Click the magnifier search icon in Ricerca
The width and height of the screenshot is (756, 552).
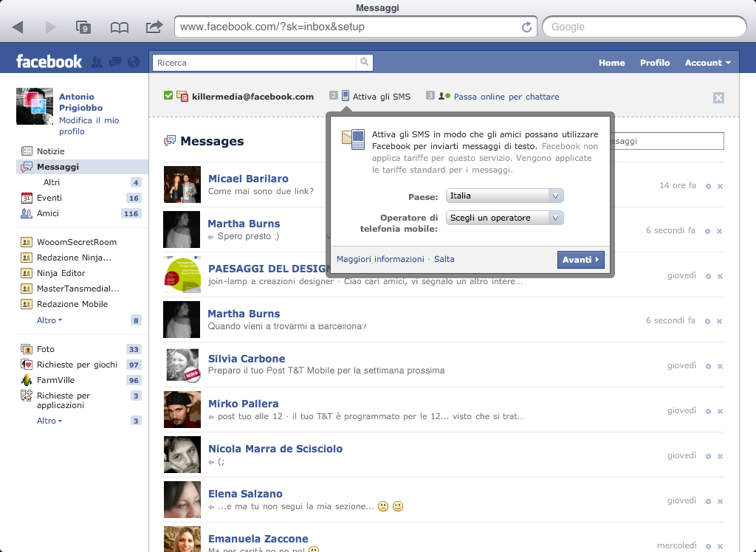click(x=364, y=63)
